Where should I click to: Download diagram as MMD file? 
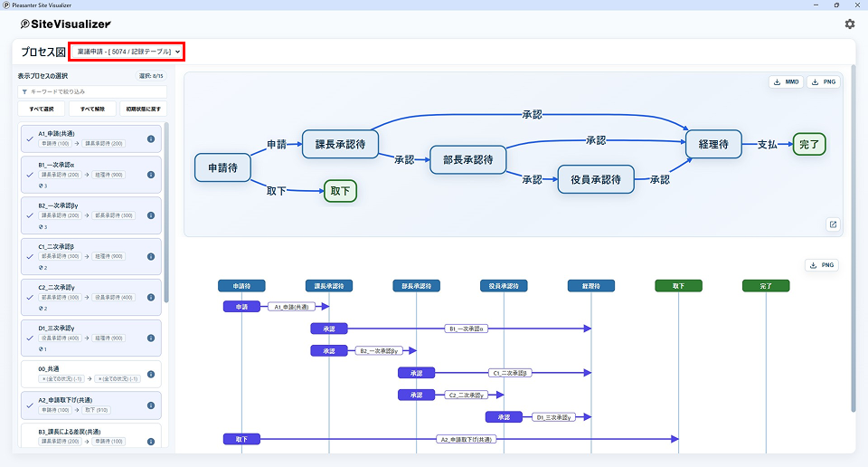(x=786, y=82)
